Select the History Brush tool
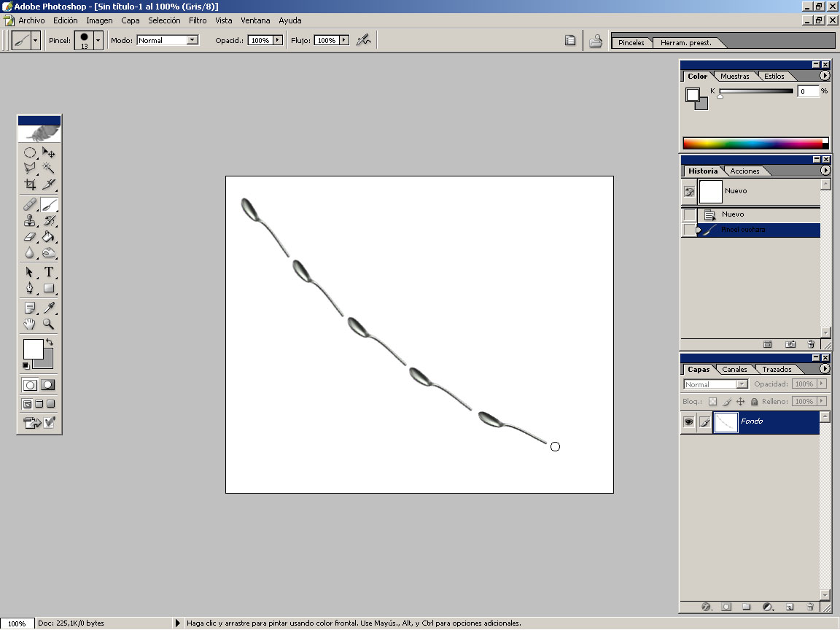The width and height of the screenshot is (840, 630). (x=49, y=221)
